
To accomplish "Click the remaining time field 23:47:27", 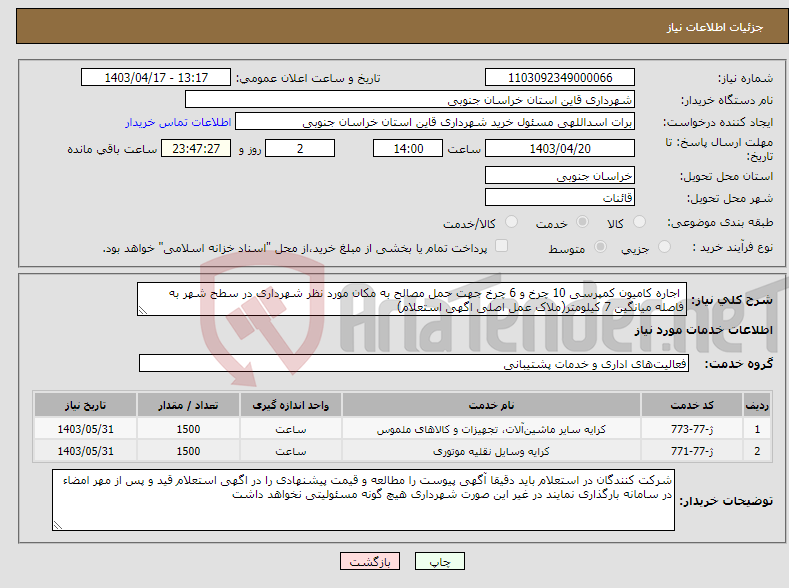I will pyautogui.click(x=196, y=148).
